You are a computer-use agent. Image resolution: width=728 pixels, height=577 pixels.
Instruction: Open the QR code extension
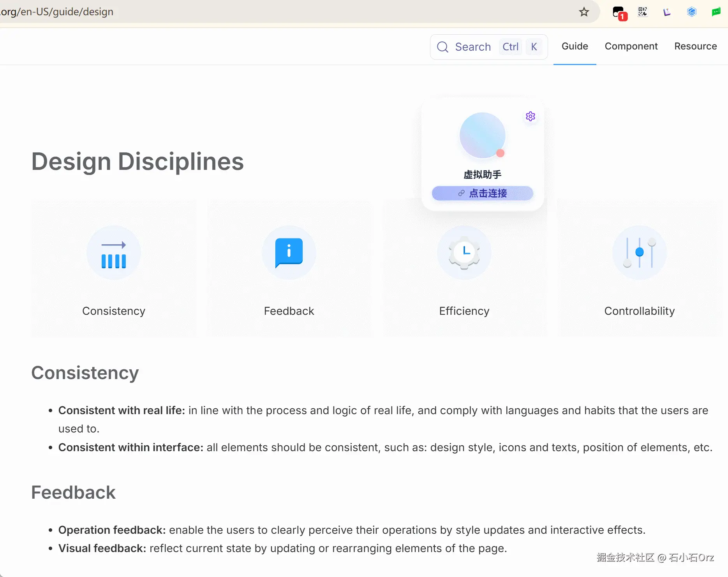coord(643,12)
